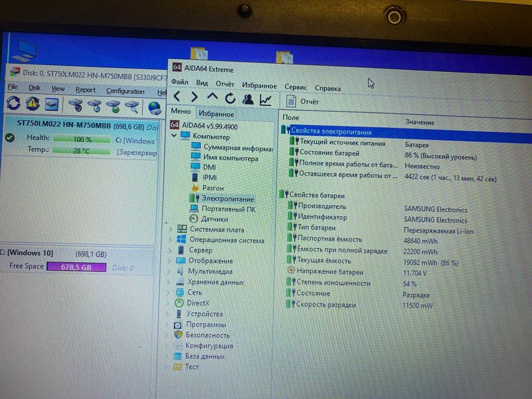Click the Health 100 % bar
Screen dimensions: 532x399
click(82, 139)
